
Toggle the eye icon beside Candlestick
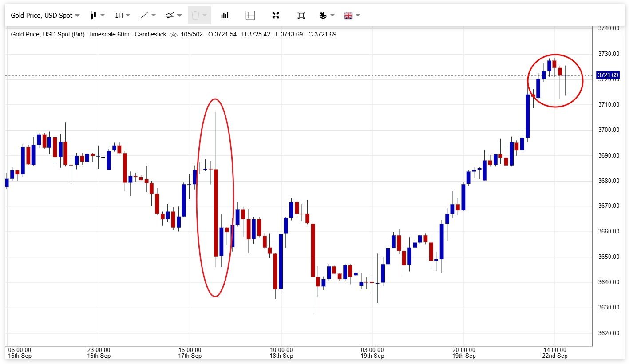(174, 35)
